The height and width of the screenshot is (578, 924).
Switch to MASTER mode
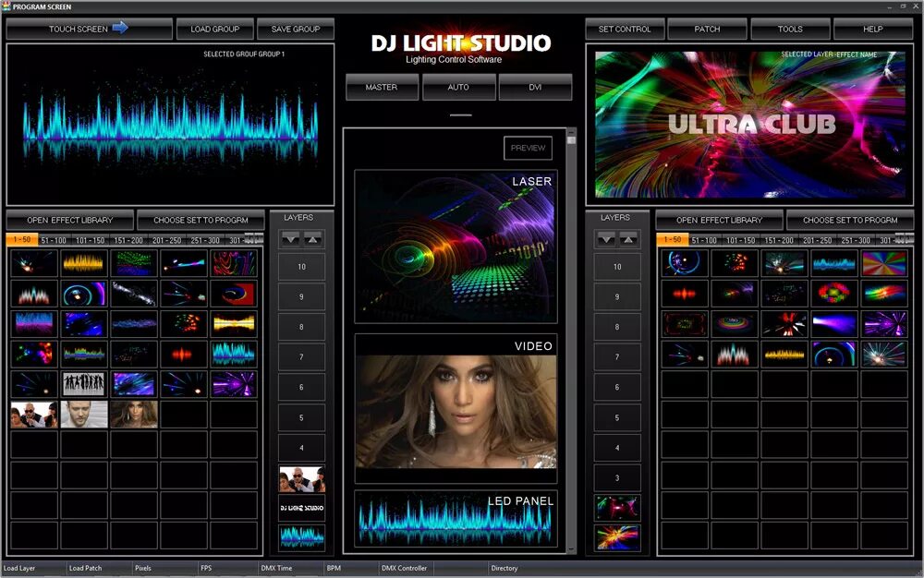tap(382, 87)
